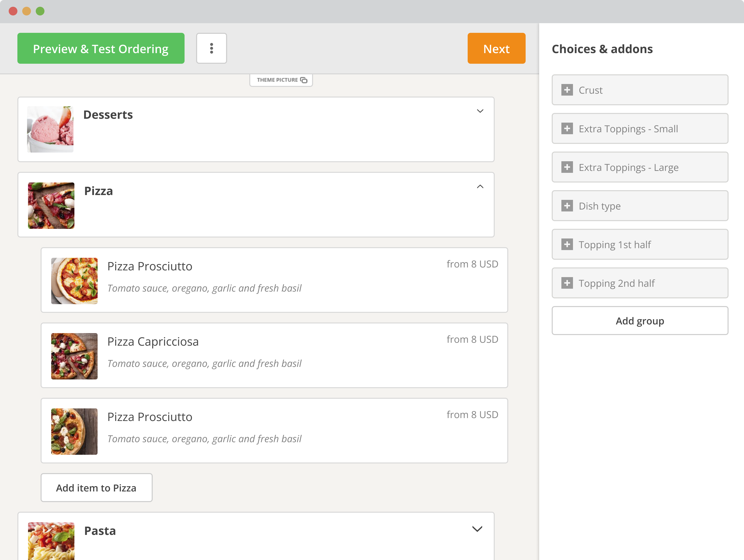The height and width of the screenshot is (560, 744).
Task: Click the plus icon on Extra Toppings - Large
Action: pyautogui.click(x=567, y=167)
